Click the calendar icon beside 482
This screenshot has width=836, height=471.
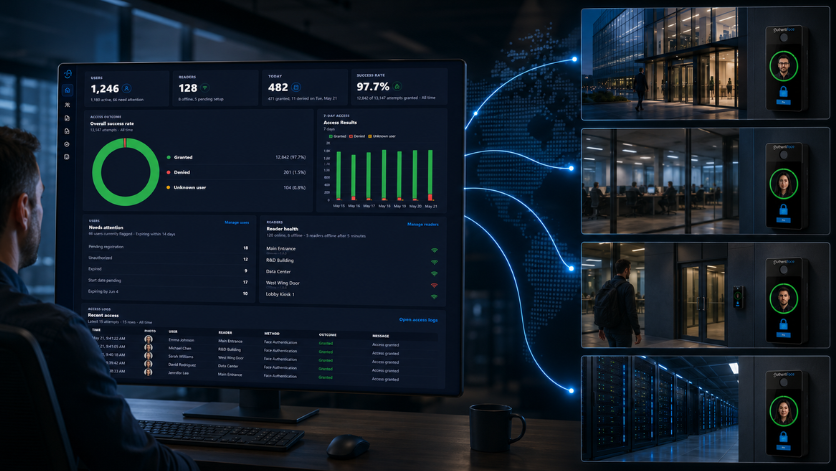pos(296,87)
